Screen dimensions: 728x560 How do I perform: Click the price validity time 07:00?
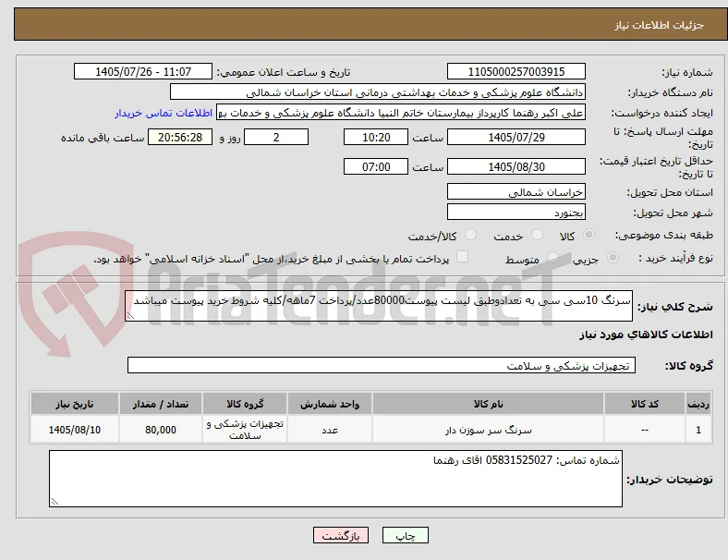click(x=376, y=166)
